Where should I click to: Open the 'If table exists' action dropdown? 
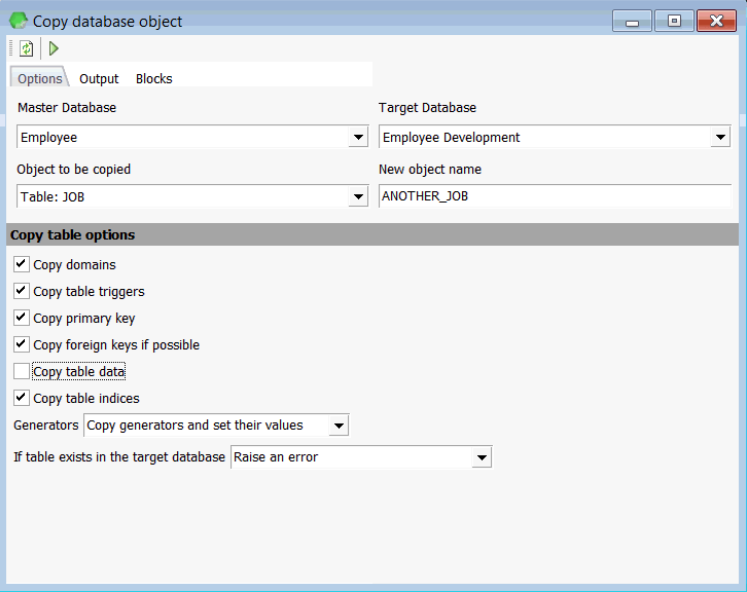point(481,457)
